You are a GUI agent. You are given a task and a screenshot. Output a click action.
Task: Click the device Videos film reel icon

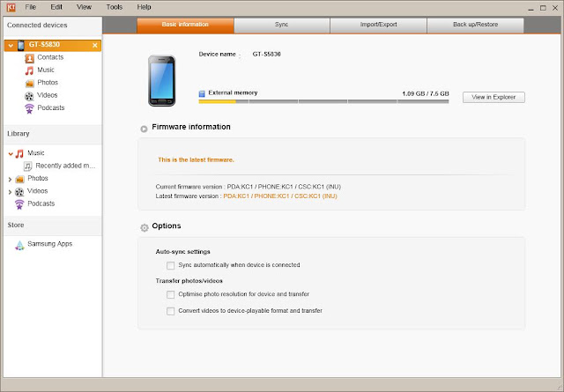click(29, 96)
